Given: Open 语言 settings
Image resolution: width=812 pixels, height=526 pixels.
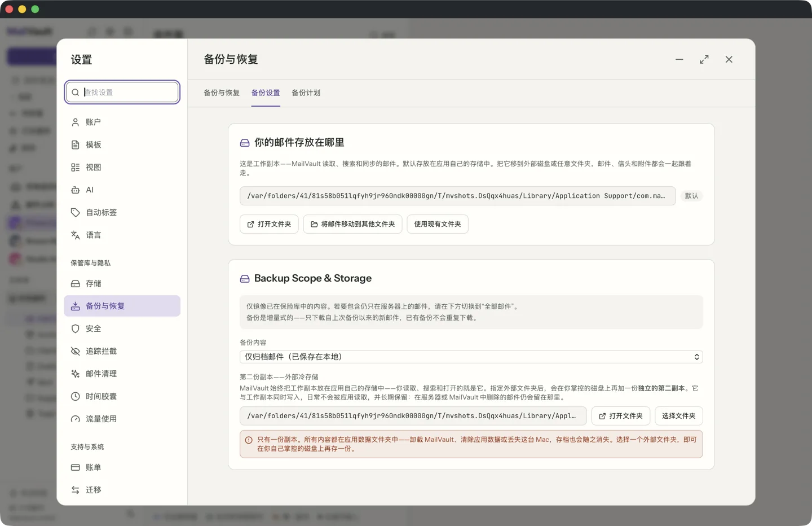Looking at the screenshot, I should 122,235.
